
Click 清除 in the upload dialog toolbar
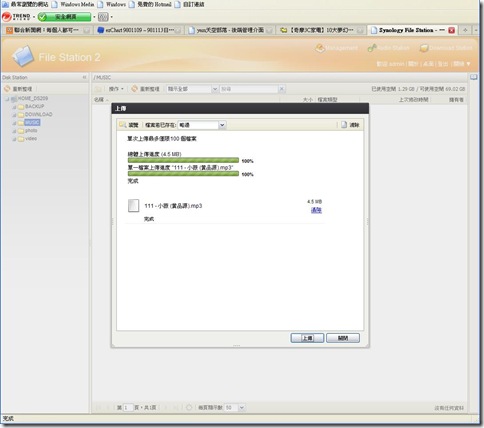[x=350, y=125]
